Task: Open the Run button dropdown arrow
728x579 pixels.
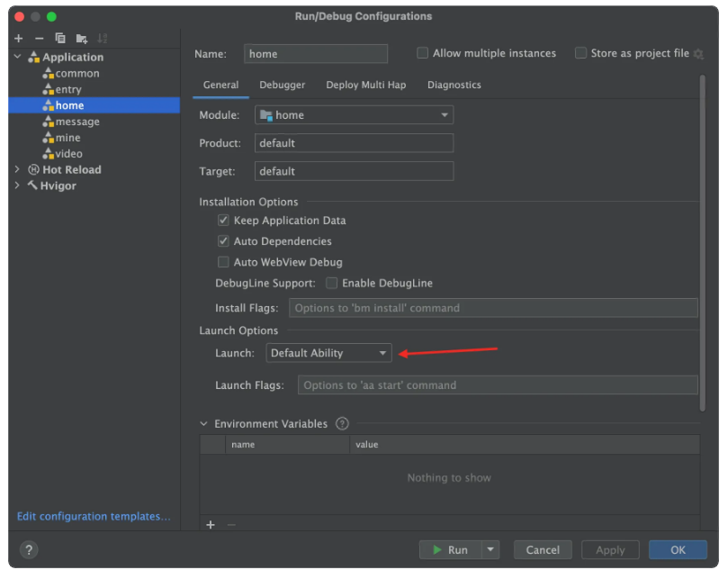Action: [490, 550]
